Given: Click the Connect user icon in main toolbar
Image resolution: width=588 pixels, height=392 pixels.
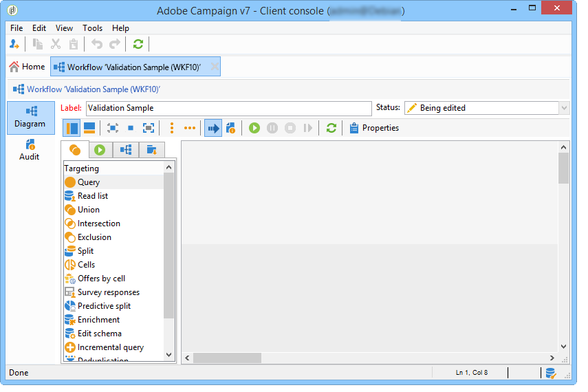Looking at the screenshot, I should point(14,44).
